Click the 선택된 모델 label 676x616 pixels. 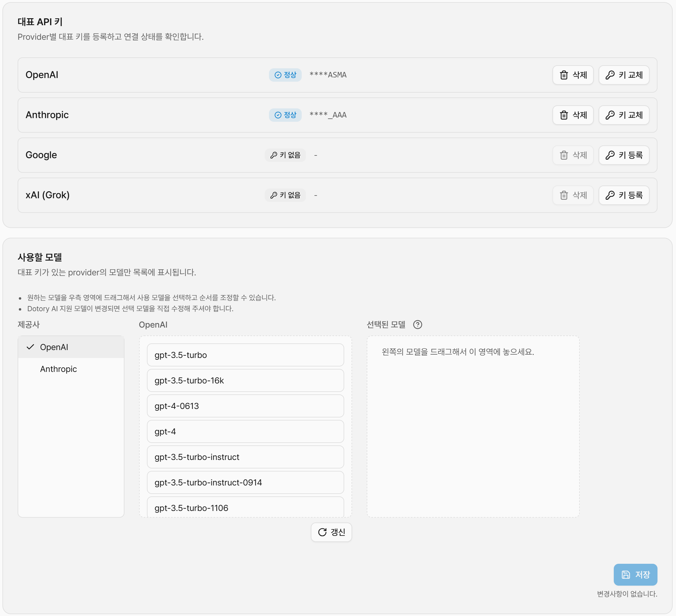386,325
